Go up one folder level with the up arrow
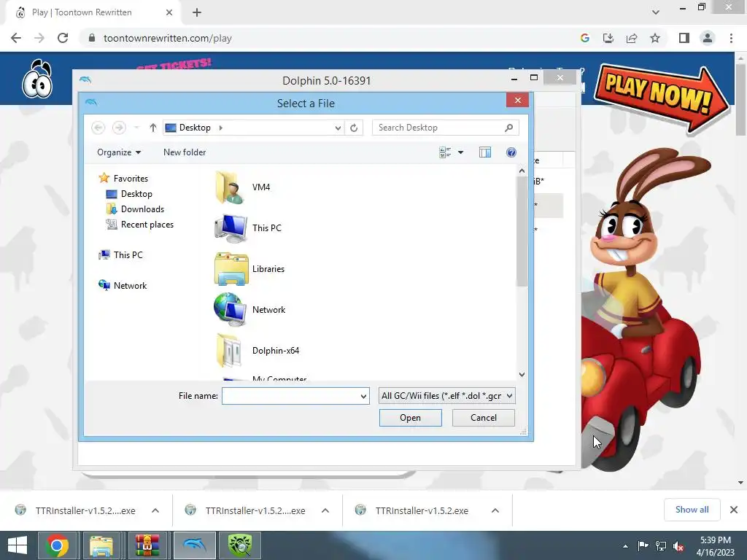747x560 pixels. coord(153,128)
